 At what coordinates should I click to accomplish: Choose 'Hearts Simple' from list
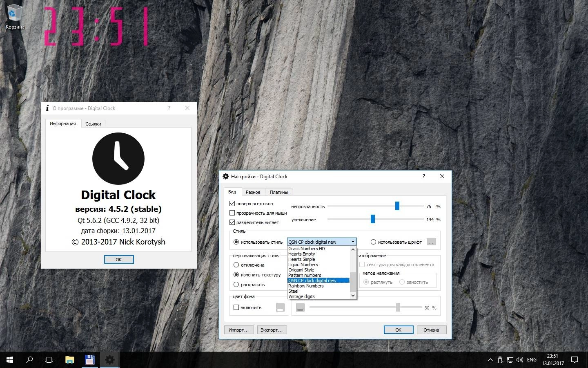click(x=318, y=259)
